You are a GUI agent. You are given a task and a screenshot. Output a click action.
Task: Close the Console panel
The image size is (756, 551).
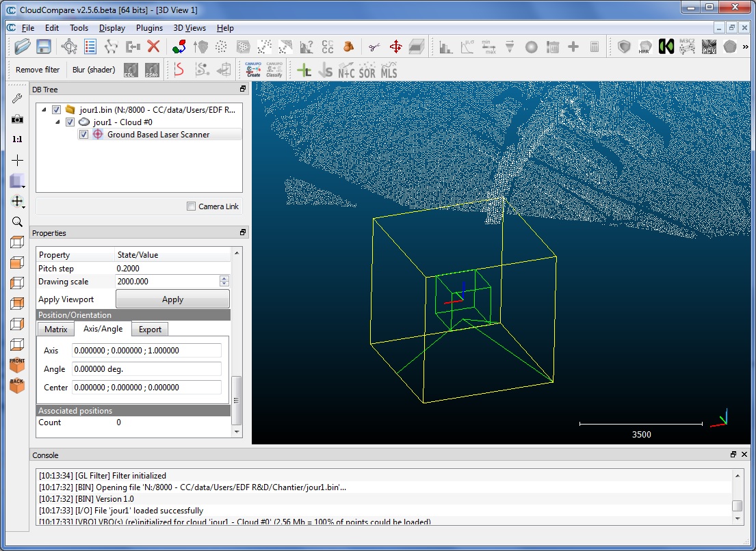[x=744, y=455]
